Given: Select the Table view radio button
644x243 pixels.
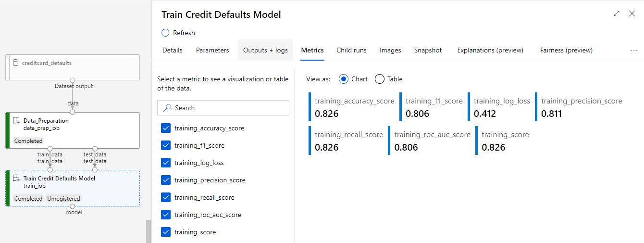Looking at the screenshot, I should tap(379, 79).
